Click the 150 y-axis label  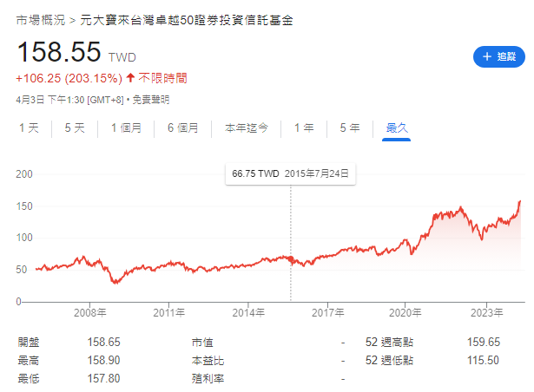click(24, 206)
